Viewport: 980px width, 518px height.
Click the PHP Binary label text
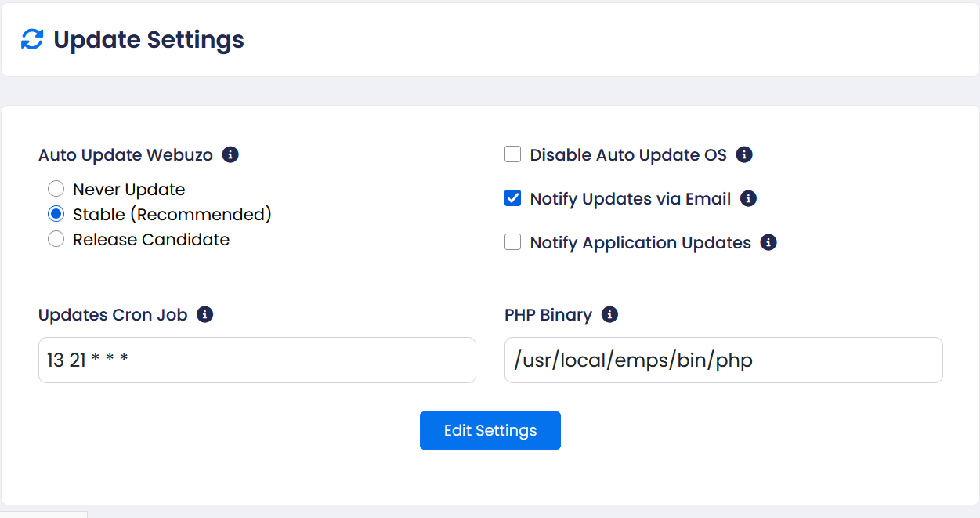click(548, 315)
